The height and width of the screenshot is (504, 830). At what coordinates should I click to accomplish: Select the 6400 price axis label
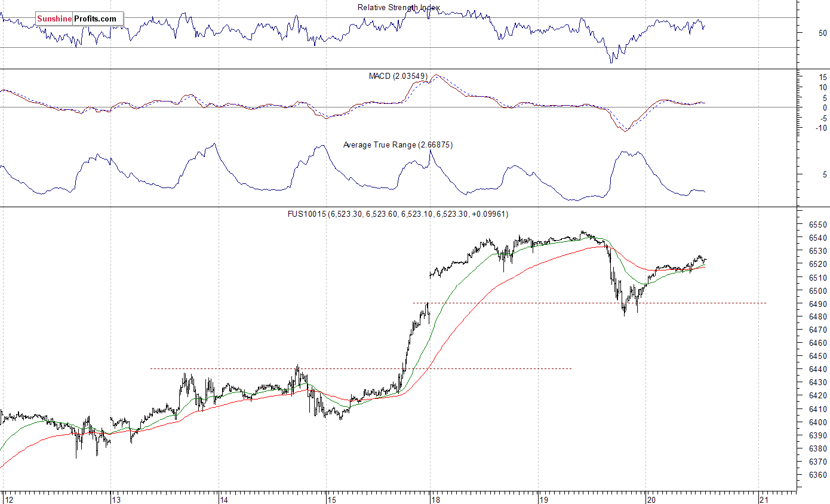tap(817, 422)
